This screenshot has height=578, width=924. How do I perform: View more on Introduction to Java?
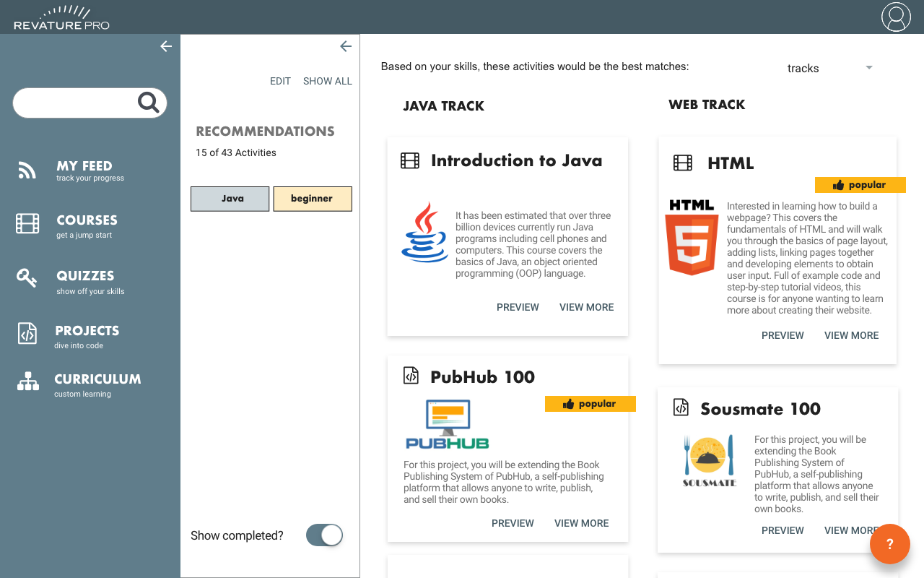[586, 307]
